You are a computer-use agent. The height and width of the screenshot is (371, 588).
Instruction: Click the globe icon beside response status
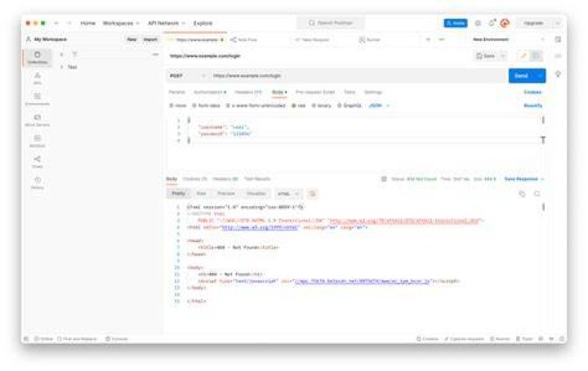pos(384,179)
